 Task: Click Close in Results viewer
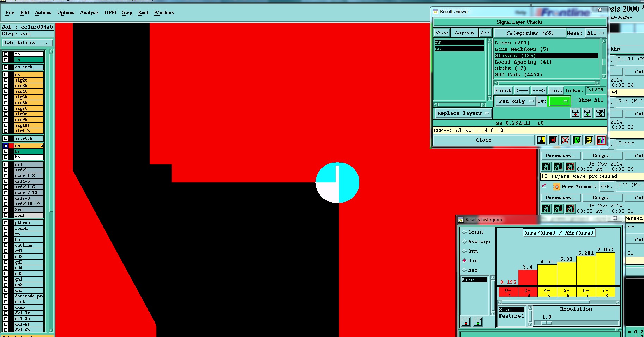(x=484, y=140)
